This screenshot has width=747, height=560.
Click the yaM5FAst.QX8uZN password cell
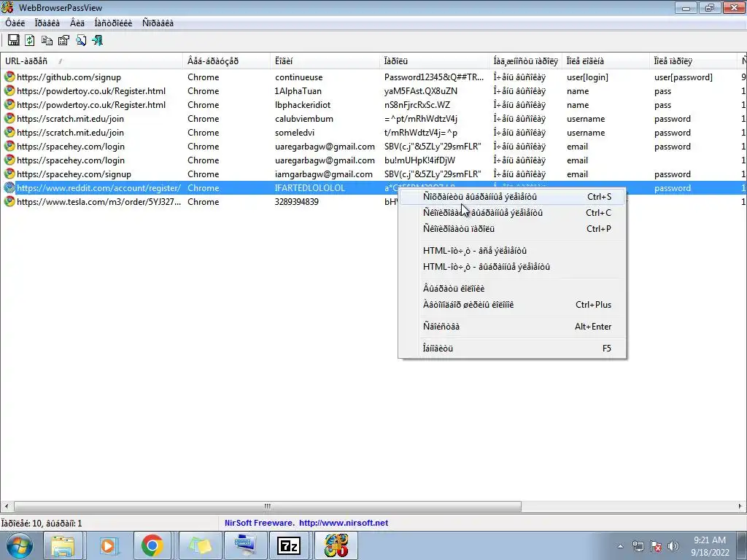tap(421, 91)
